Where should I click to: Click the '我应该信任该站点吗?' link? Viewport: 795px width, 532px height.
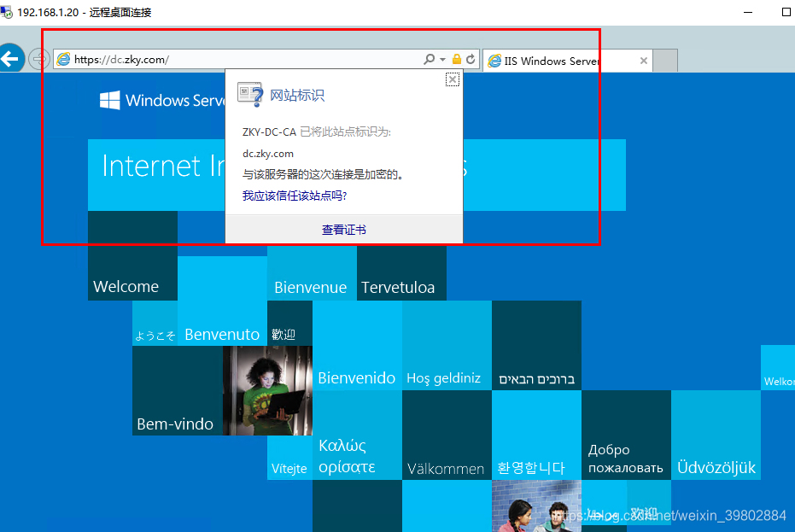click(x=294, y=196)
